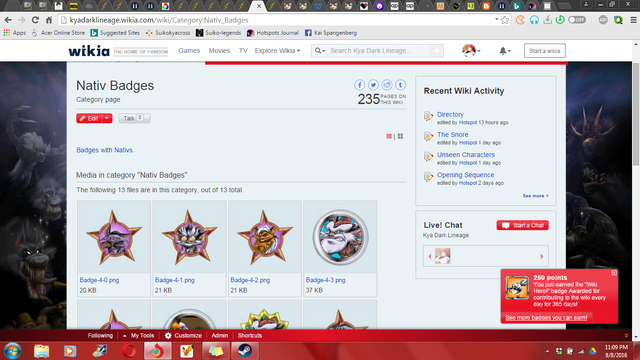
Task: Open Steam from taskbar
Action: tap(245, 351)
